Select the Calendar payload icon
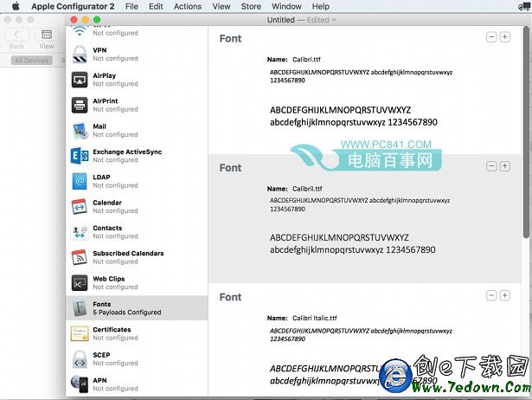Viewport: 532px width, 400px height. [80, 207]
